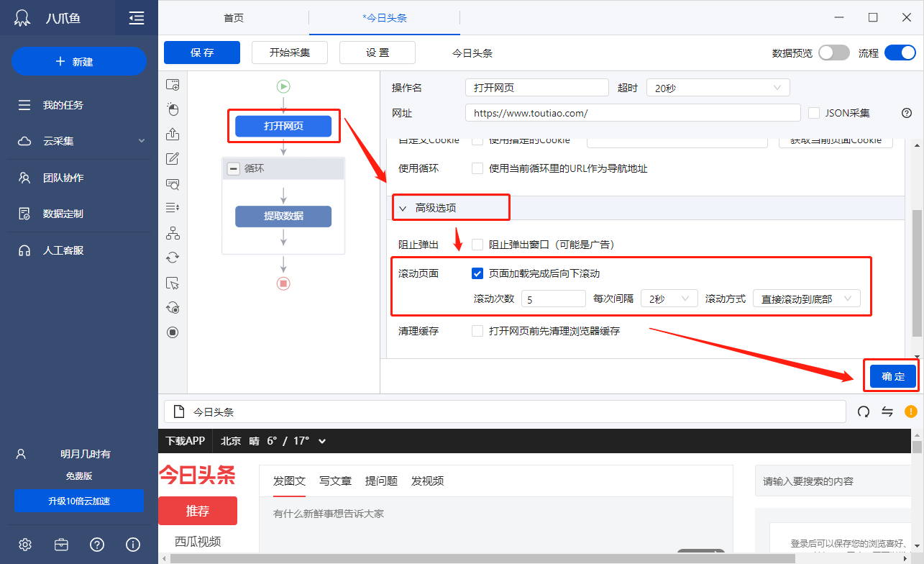The image size is (924, 564).
Task: Open the help question-mark icon in sidebar
Action: tap(97, 545)
